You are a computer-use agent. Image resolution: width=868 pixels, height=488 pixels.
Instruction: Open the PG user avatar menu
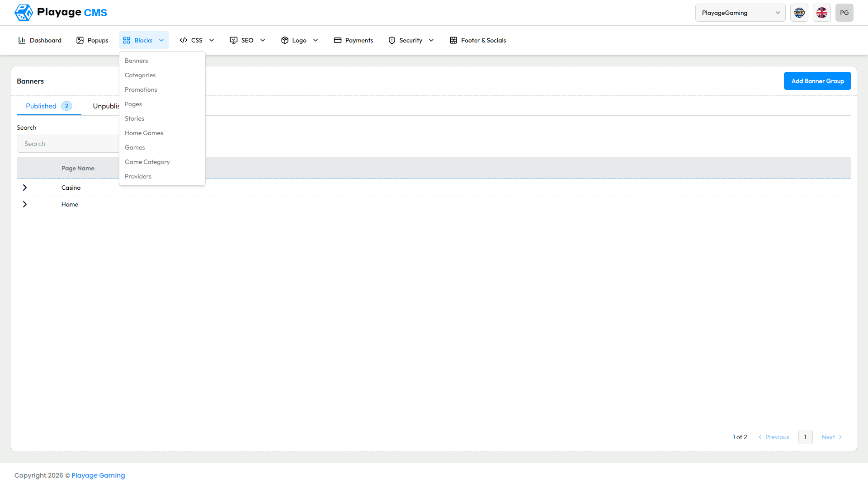(x=844, y=13)
